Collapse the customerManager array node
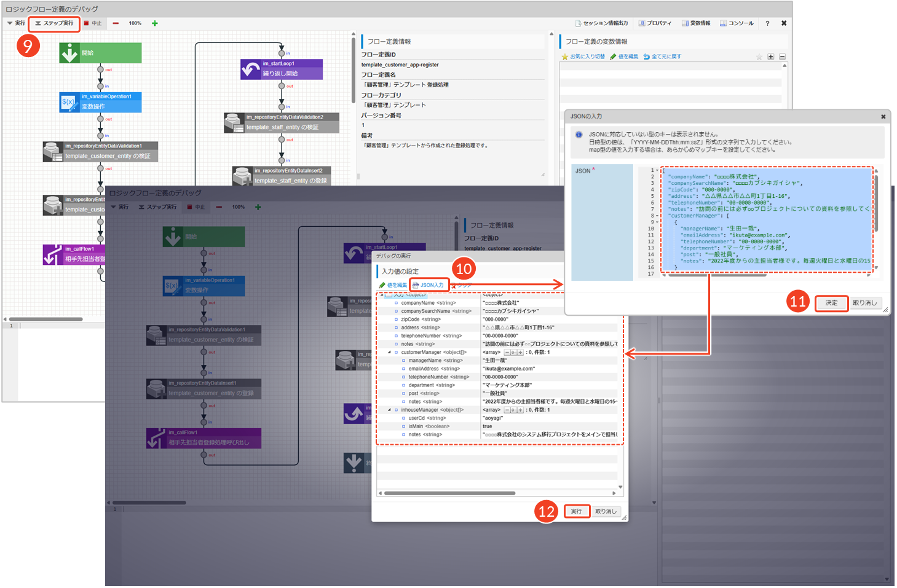Viewport: 897px width, 588px height. (x=389, y=353)
